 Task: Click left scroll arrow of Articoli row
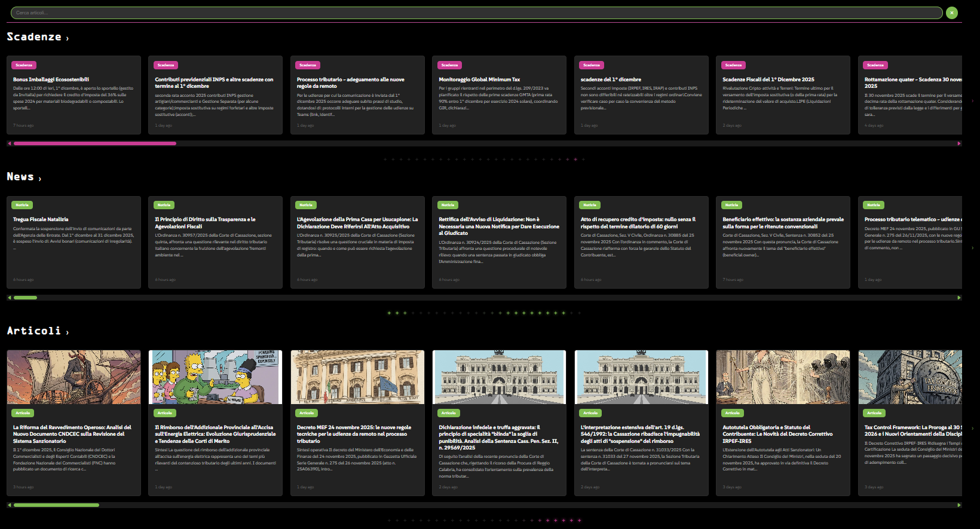point(10,505)
